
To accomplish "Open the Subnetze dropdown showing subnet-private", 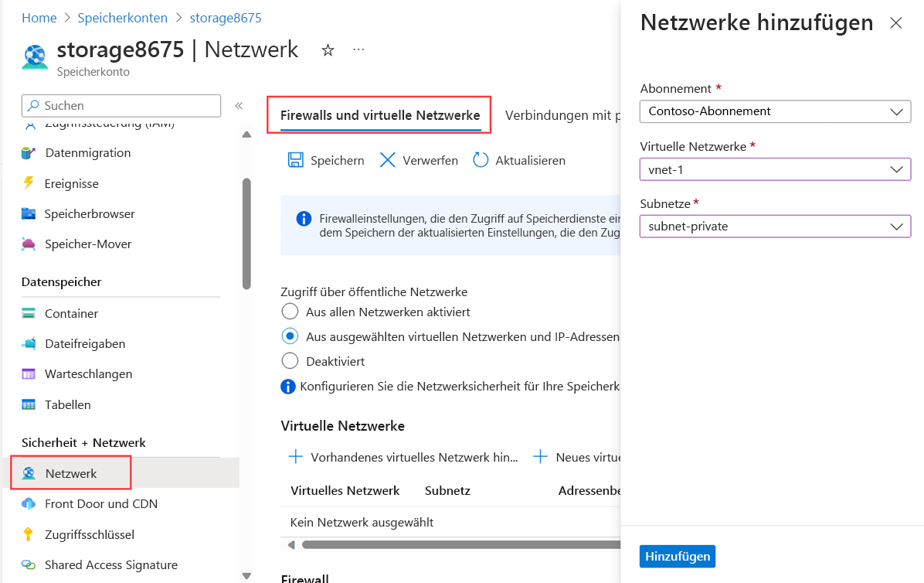I will coord(775,226).
